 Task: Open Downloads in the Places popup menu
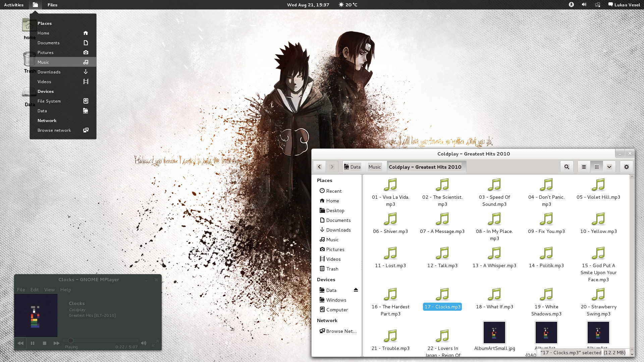point(63,72)
